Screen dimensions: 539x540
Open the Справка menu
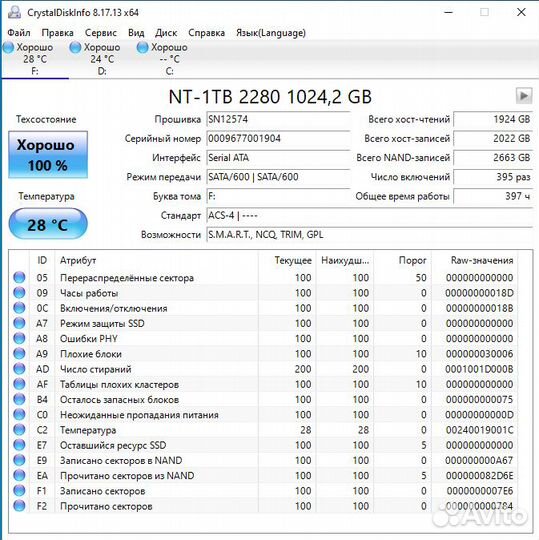pos(206,33)
